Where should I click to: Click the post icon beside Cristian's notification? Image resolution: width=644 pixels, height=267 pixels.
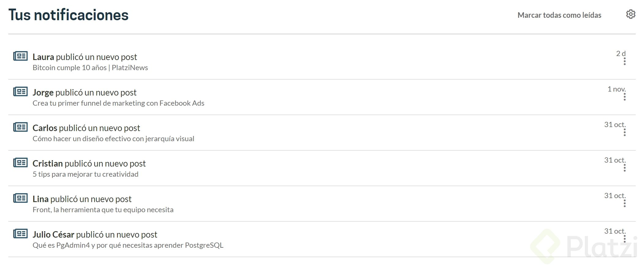tap(21, 163)
